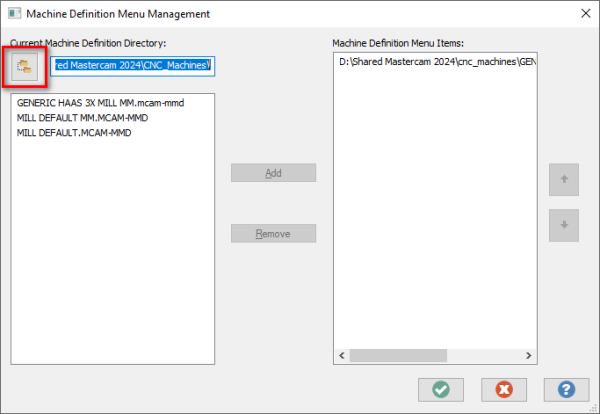Screen dimensions: 600x414
Task: Click the green checkmark OK button
Action: click(441, 390)
